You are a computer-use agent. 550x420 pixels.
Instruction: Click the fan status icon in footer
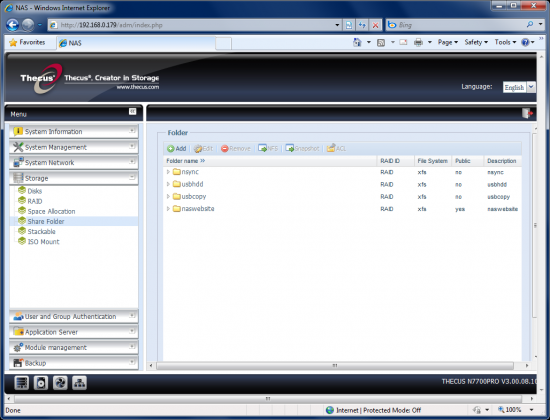(x=60, y=383)
